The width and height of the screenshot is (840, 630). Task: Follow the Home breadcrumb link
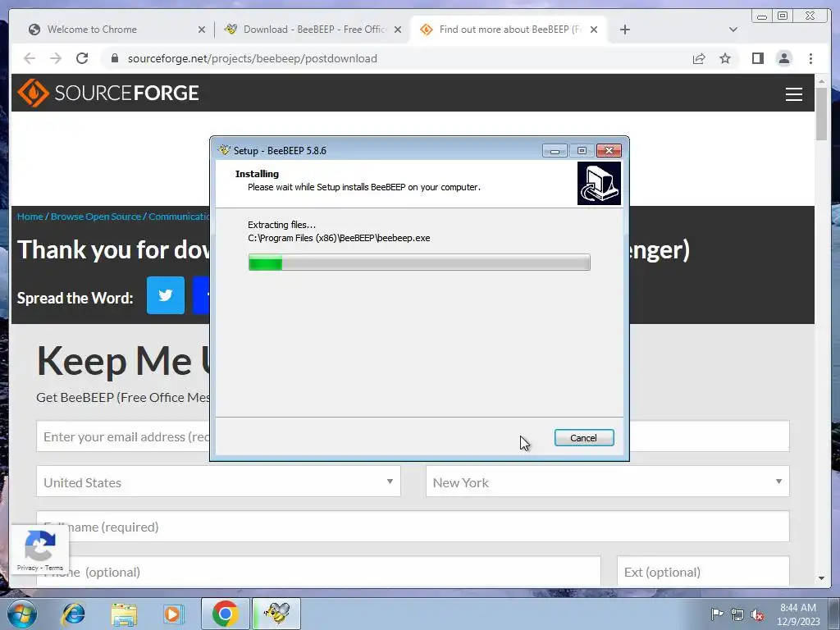coord(30,217)
